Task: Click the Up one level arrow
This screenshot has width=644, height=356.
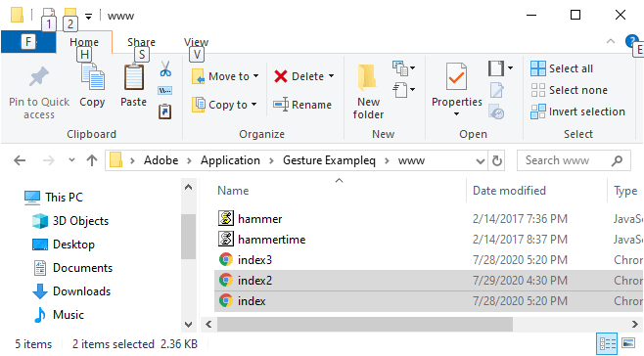Action: tap(92, 160)
